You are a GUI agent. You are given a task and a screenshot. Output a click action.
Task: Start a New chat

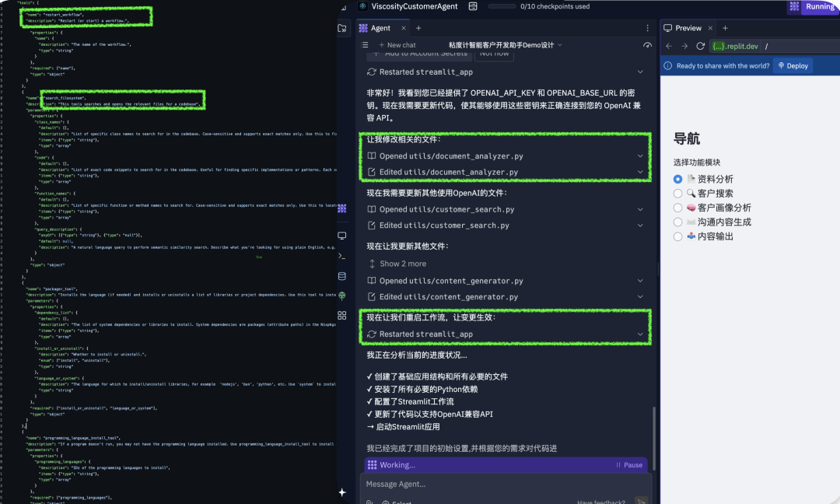[397, 45]
